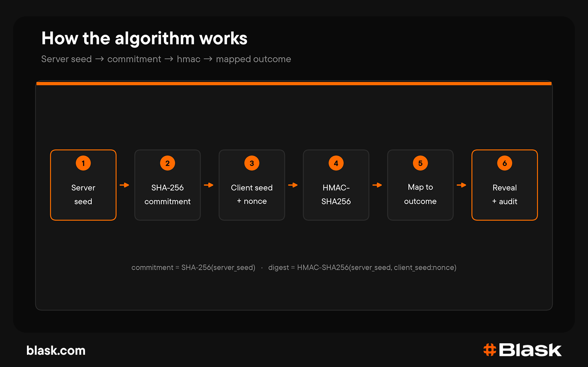Open the blask.com link

(56, 351)
